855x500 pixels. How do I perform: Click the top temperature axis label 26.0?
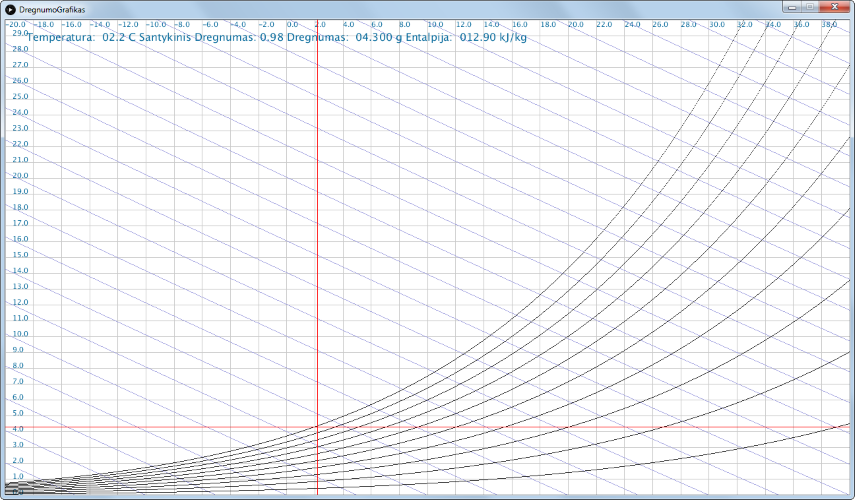[660, 25]
